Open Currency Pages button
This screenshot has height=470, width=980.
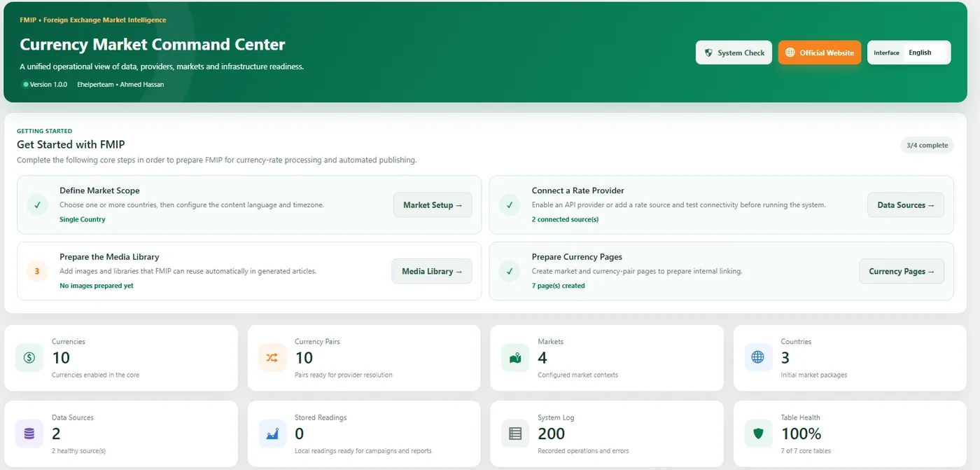click(902, 271)
